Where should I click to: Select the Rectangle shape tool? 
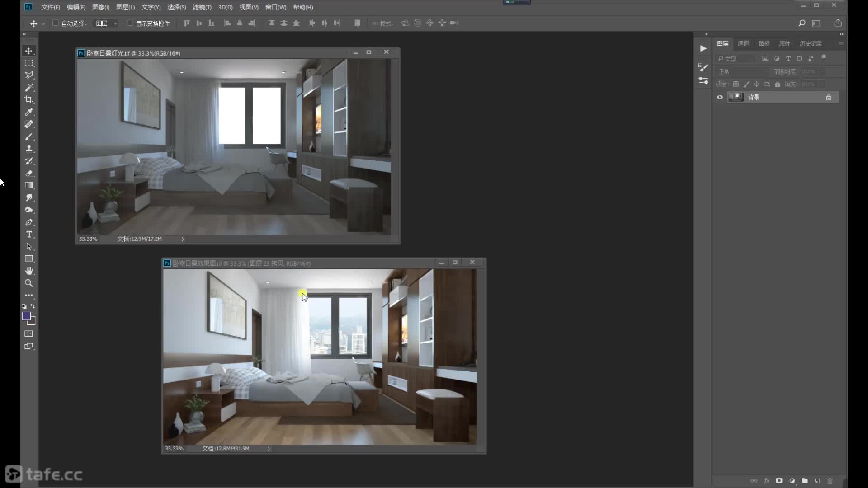tap(29, 259)
